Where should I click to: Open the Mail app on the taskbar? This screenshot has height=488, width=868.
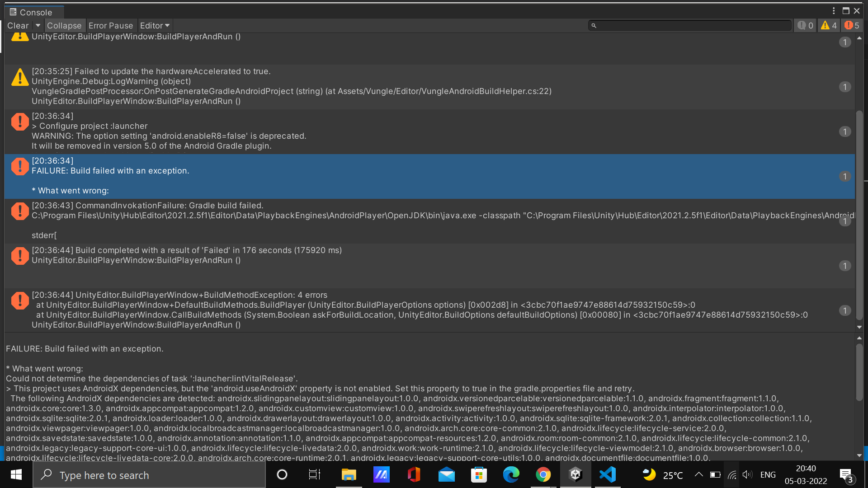447,474
